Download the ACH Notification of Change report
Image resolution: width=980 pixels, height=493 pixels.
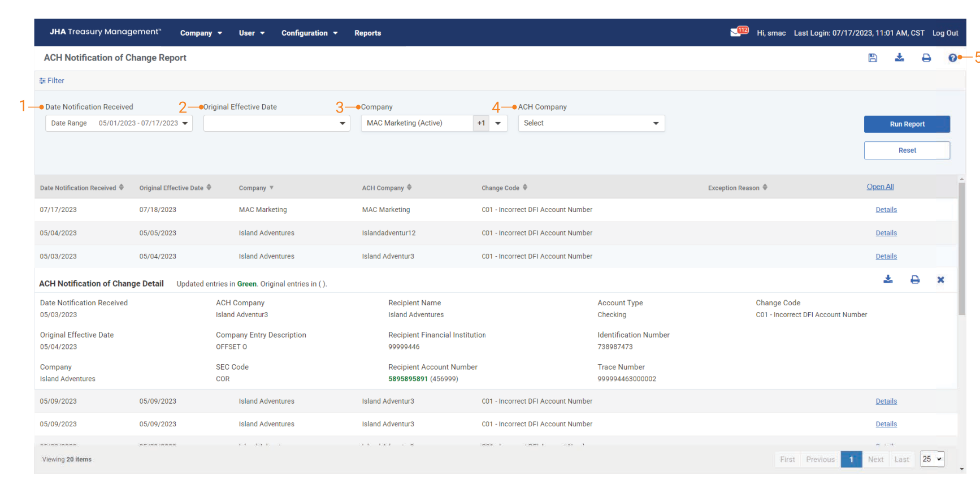point(899,58)
